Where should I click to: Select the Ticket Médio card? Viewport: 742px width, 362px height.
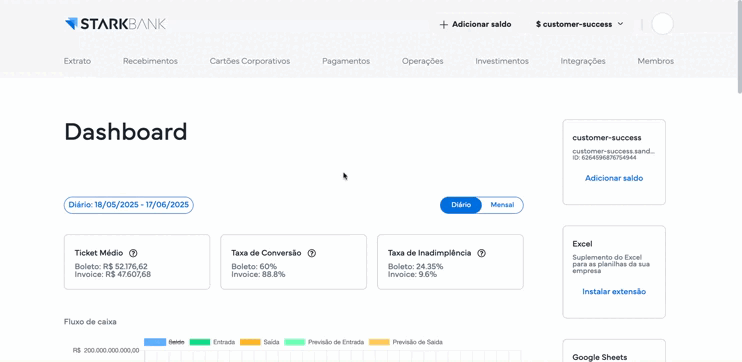[137, 262]
